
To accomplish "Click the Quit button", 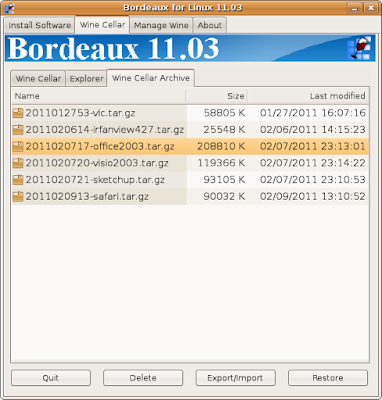I will (51, 378).
